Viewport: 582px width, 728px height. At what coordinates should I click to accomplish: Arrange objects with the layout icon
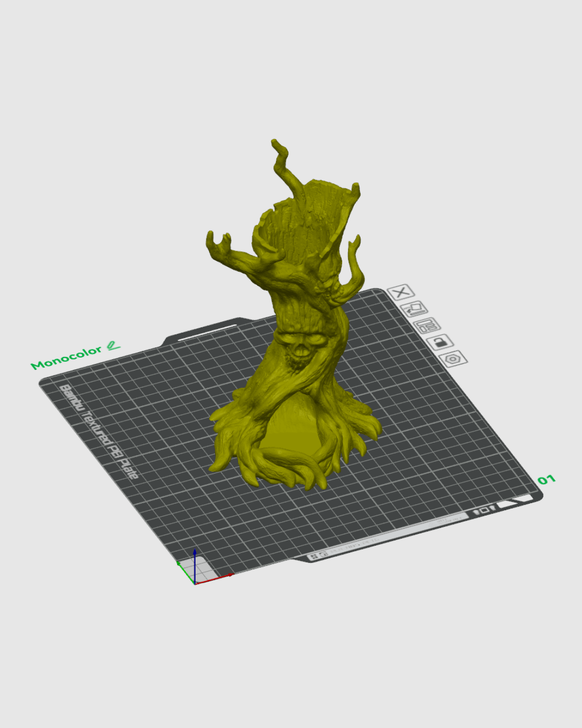coord(427,326)
